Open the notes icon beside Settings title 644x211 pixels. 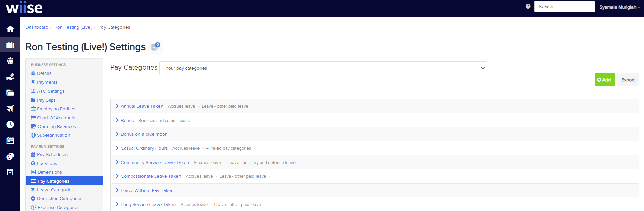(x=155, y=47)
